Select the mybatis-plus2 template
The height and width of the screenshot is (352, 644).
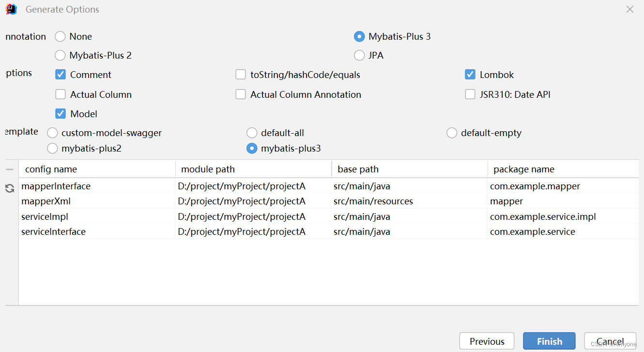(x=52, y=148)
